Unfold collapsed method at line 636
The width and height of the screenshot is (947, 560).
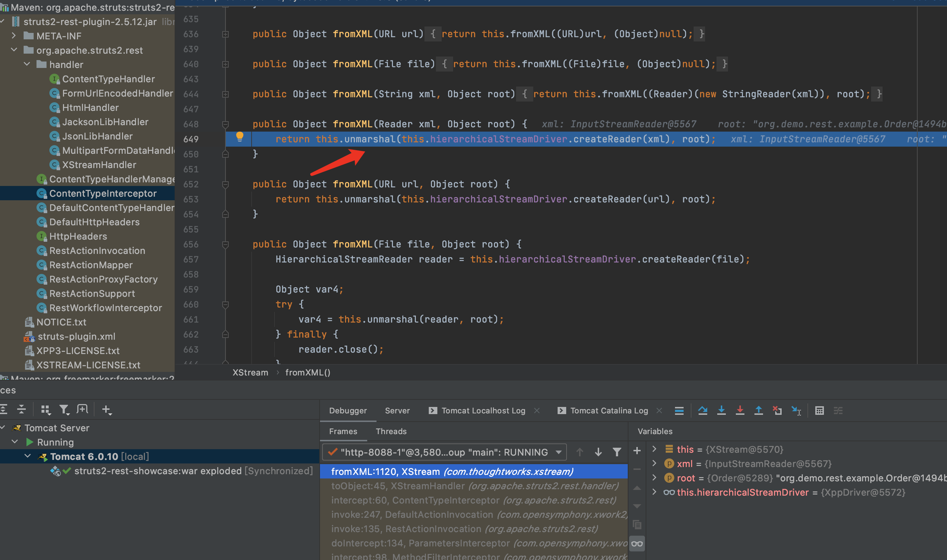coord(225,34)
